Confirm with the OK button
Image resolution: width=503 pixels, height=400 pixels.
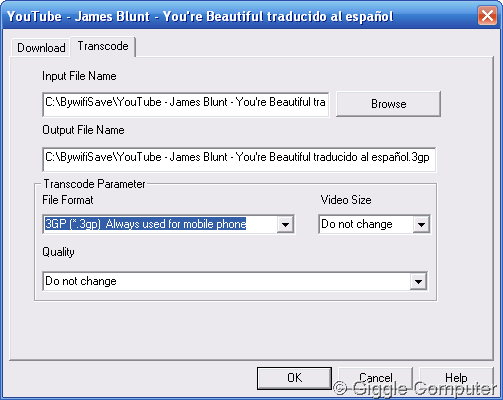pos(294,378)
